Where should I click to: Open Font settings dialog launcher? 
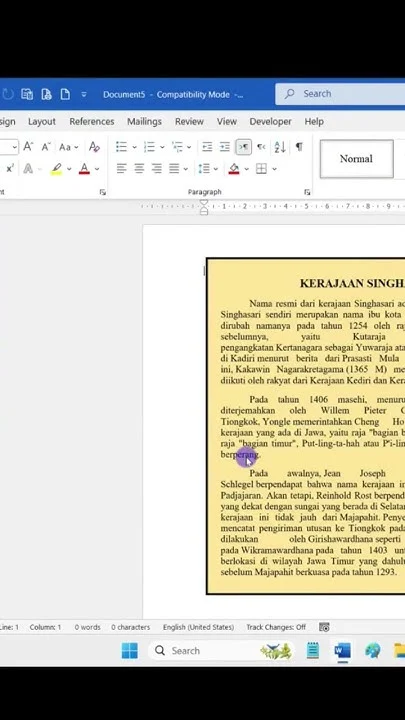point(102,192)
